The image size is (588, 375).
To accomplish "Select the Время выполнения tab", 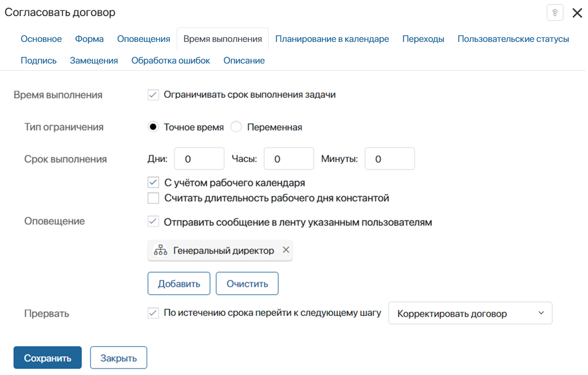I will pyautogui.click(x=223, y=39).
